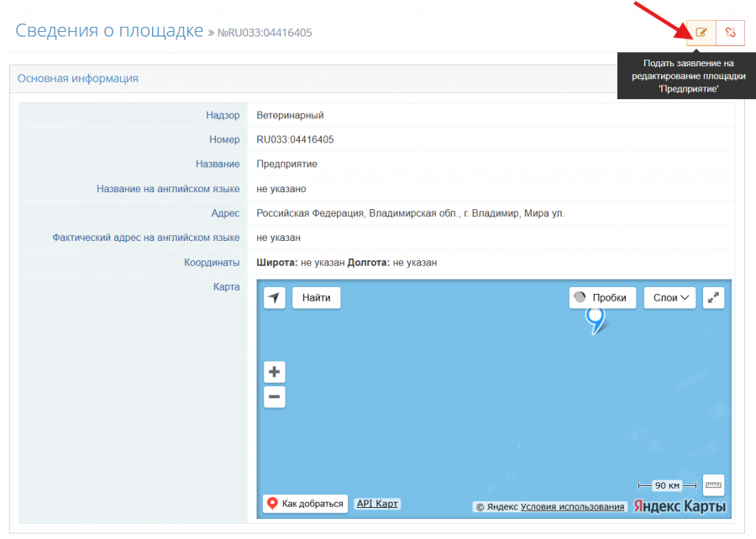Click the 90 км scale bar on the map

tap(668, 485)
